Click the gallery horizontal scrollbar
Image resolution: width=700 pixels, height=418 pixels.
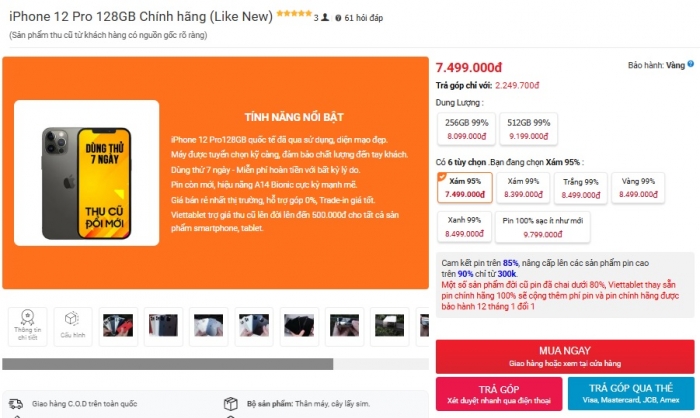(x=215, y=364)
